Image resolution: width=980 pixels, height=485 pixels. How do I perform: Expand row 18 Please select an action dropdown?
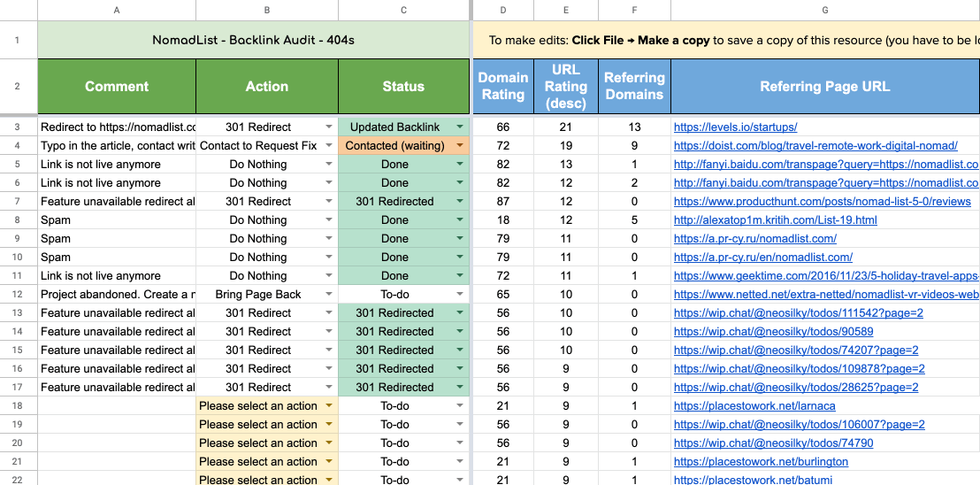(329, 406)
